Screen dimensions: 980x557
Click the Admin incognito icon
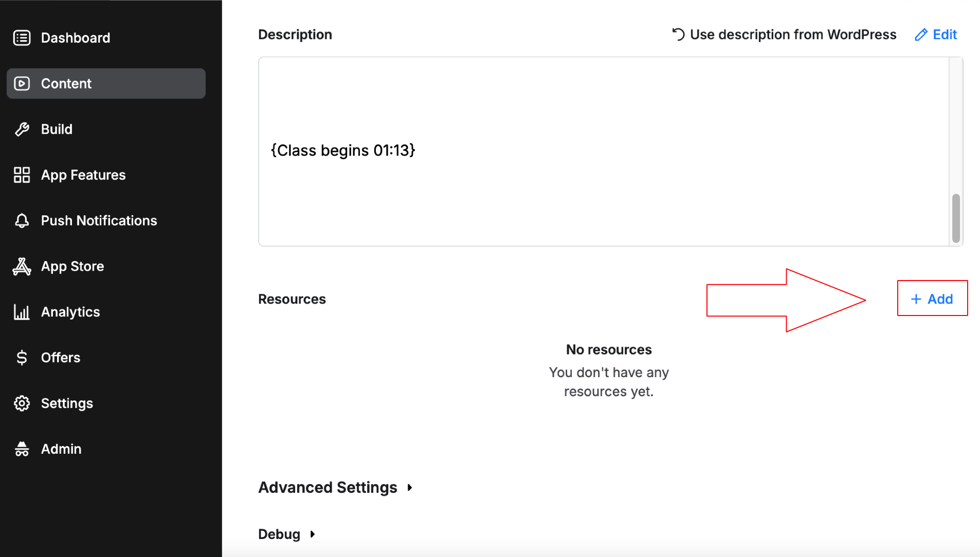pos(22,449)
